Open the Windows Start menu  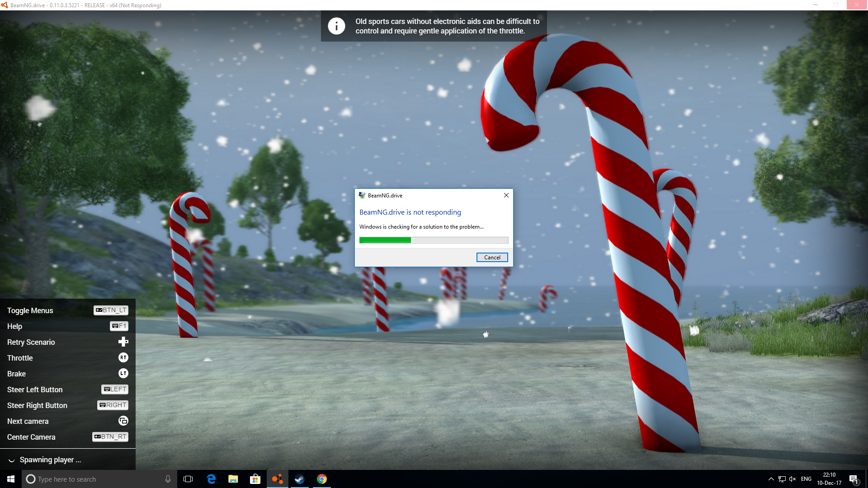(x=11, y=479)
